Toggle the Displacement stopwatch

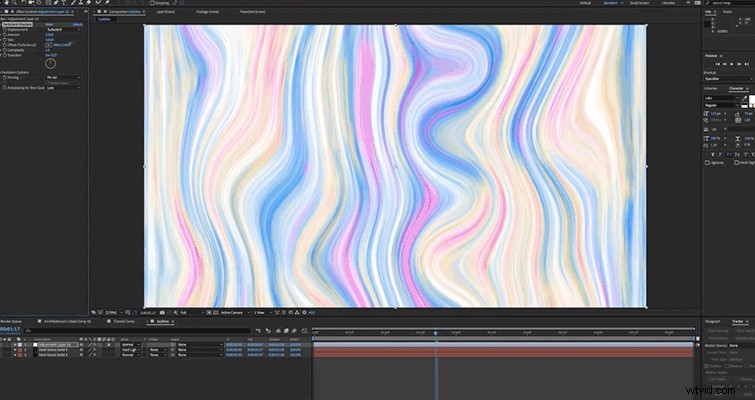[x=5, y=29]
